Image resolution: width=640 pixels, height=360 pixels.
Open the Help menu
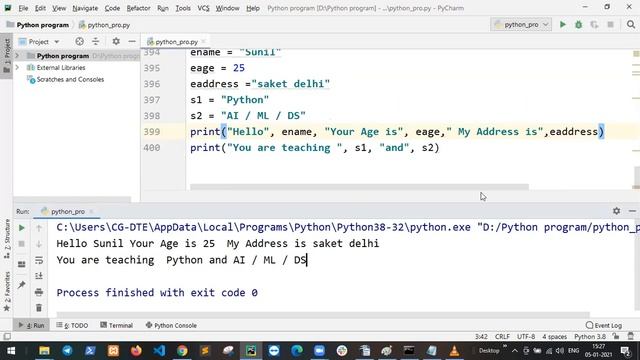(x=253, y=8)
